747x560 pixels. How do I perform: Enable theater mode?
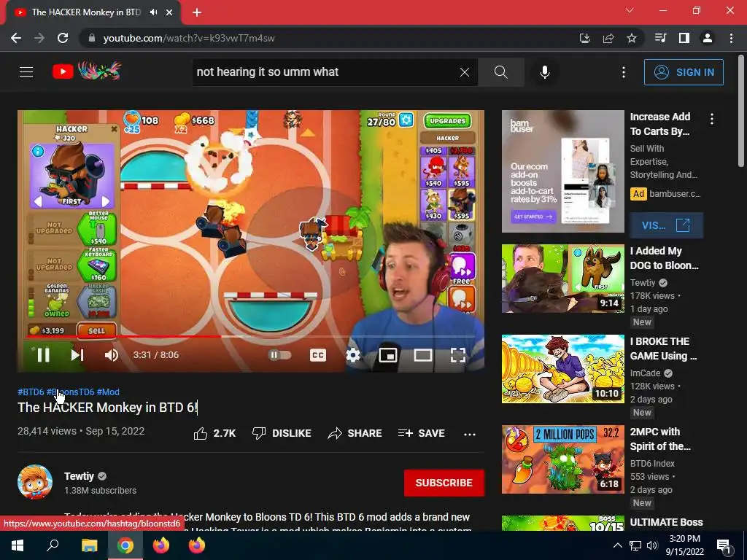pyautogui.click(x=423, y=355)
